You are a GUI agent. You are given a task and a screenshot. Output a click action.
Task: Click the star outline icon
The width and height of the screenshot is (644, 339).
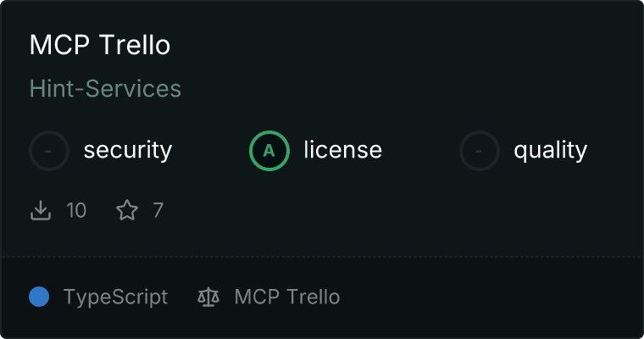coord(127,210)
